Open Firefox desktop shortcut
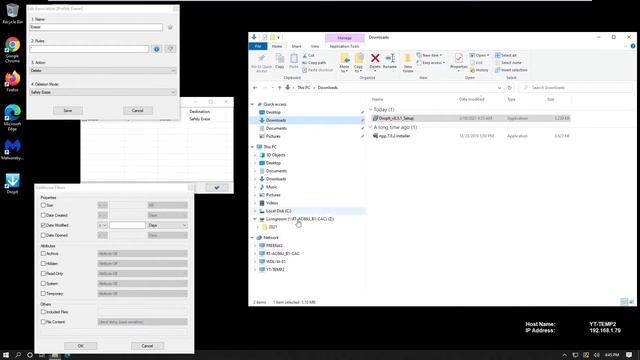The width and height of the screenshot is (640, 360). coord(12,81)
